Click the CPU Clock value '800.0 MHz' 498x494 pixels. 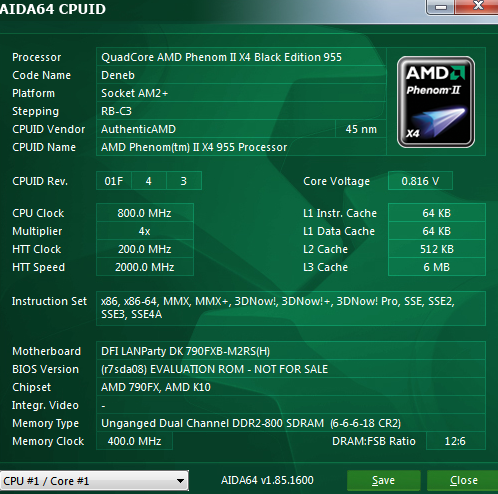[145, 213]
